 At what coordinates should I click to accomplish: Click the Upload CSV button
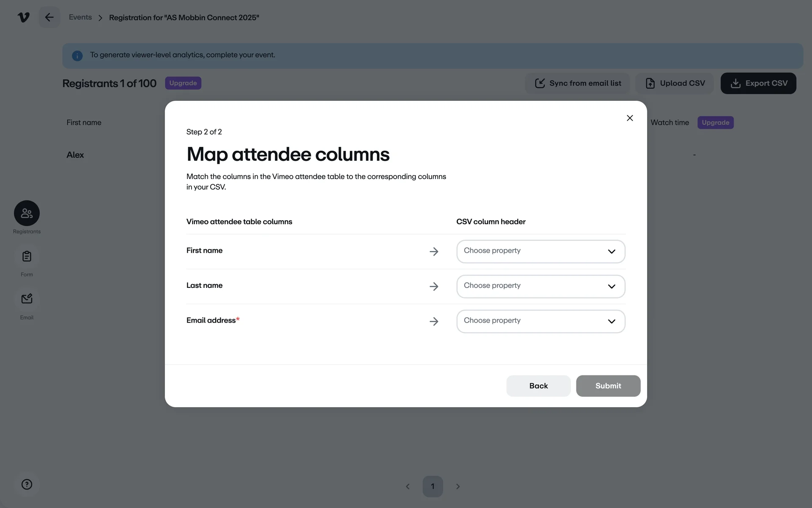pos(675,83)
